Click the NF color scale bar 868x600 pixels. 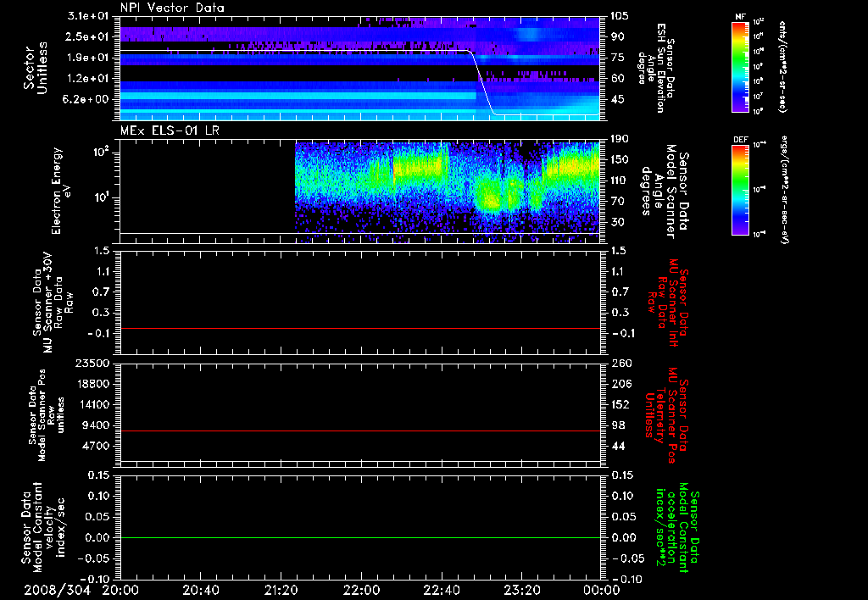pos(741,67)
